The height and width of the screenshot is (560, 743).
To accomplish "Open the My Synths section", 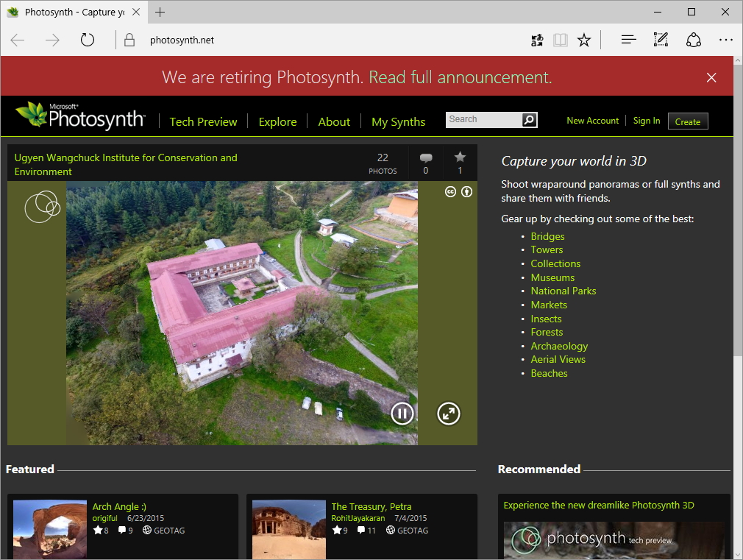I will pyautogui.click(x=398, y=122).
